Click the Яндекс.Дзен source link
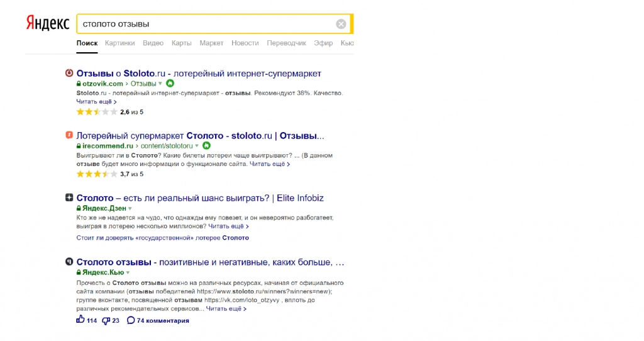The image size is (644, 341). [104, 208]
